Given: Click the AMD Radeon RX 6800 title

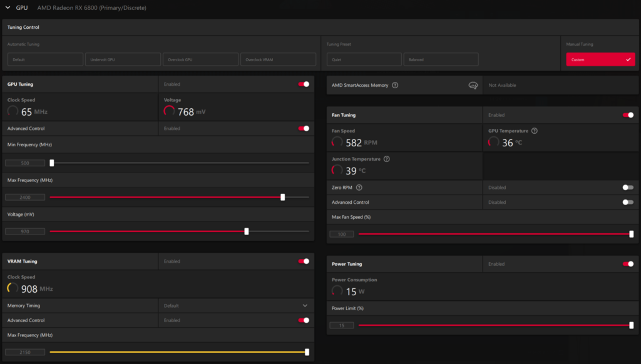Looking at the screenshot, I should click(x=91, y=8).
